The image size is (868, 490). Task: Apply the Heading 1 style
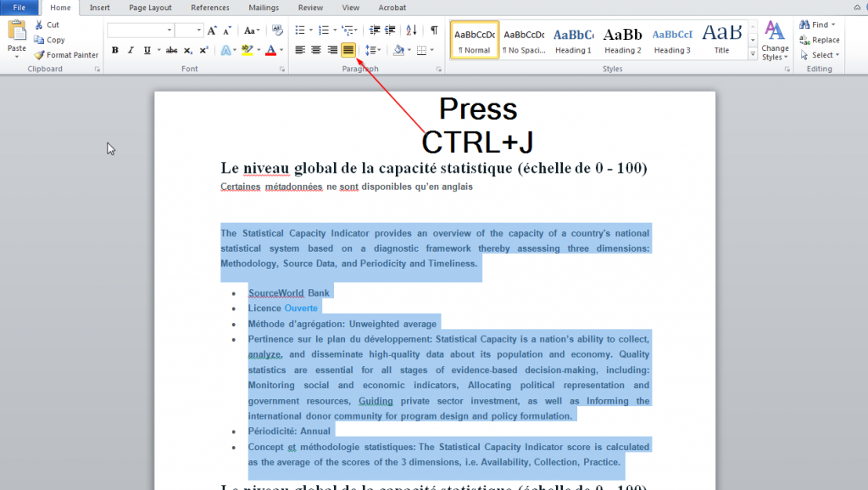(x=573, y=40)
